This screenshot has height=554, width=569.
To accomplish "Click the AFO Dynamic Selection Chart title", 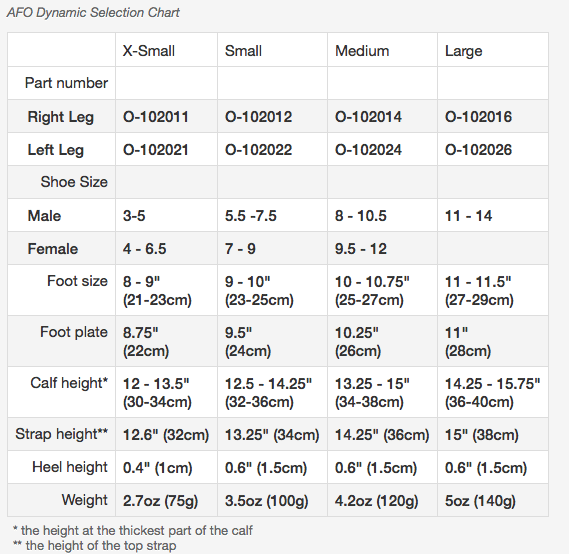I will click(x=93, y=13).
